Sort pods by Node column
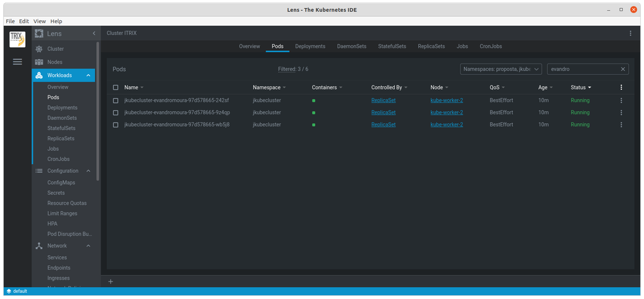The width and height of the screenshot is (644, 299). 440,87
